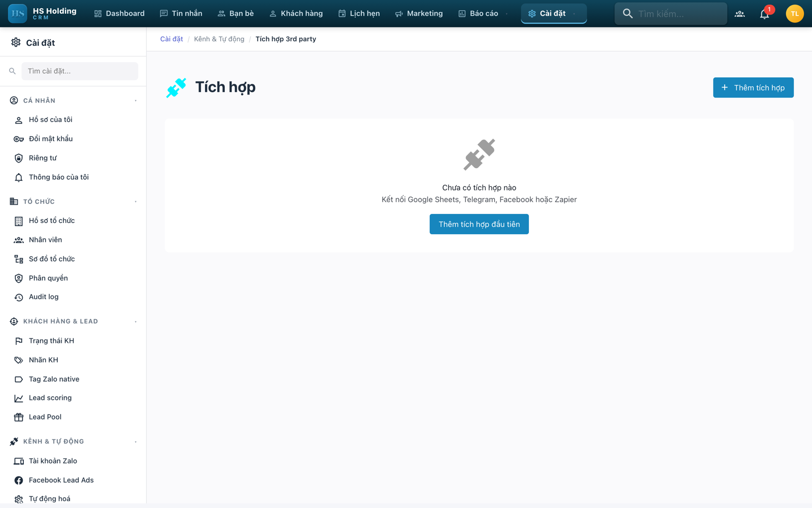
Task: Click Kênh & Tự động breadcrumb
Action: [219, 39]
